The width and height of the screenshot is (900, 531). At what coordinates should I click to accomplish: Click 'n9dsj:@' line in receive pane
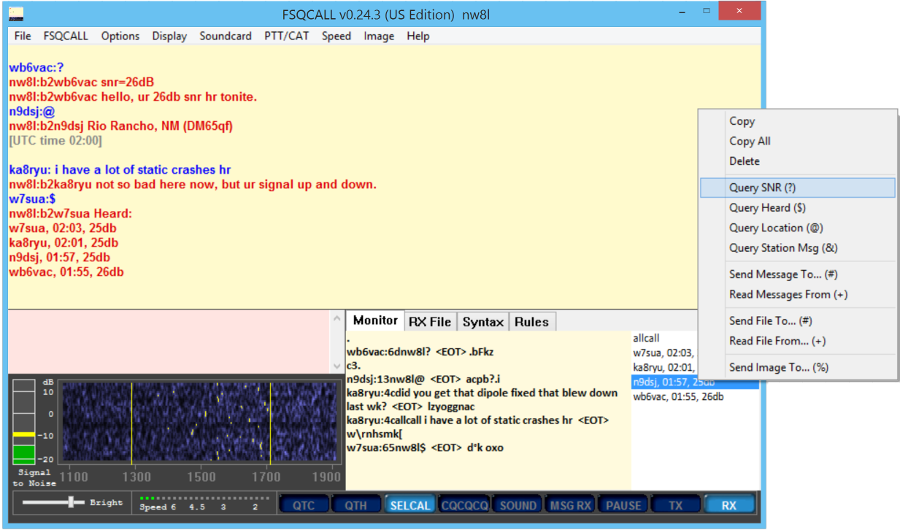click(32, 111)
